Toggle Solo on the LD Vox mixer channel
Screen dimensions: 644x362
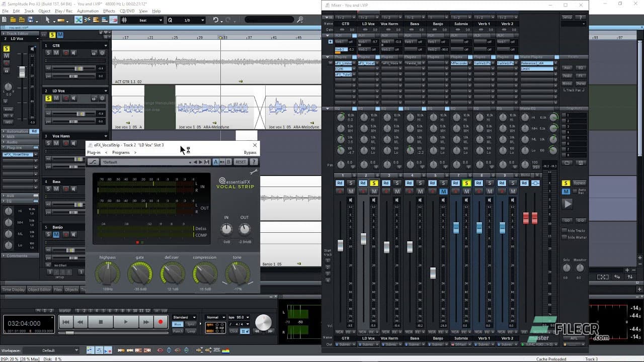pyautogui.click(x=373, y=183)
